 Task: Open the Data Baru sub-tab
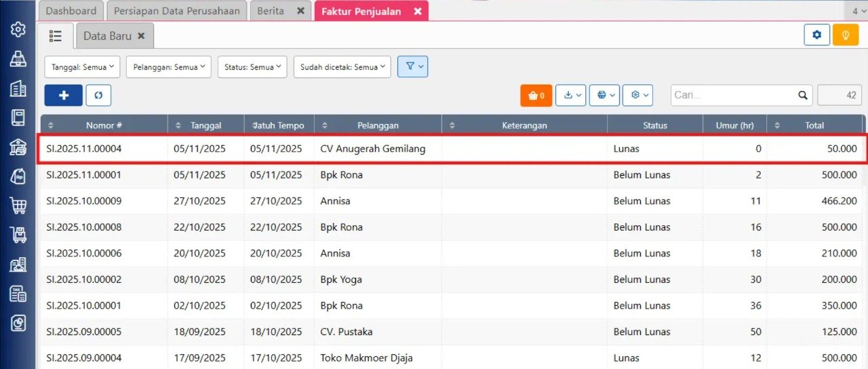click(115, 36)
